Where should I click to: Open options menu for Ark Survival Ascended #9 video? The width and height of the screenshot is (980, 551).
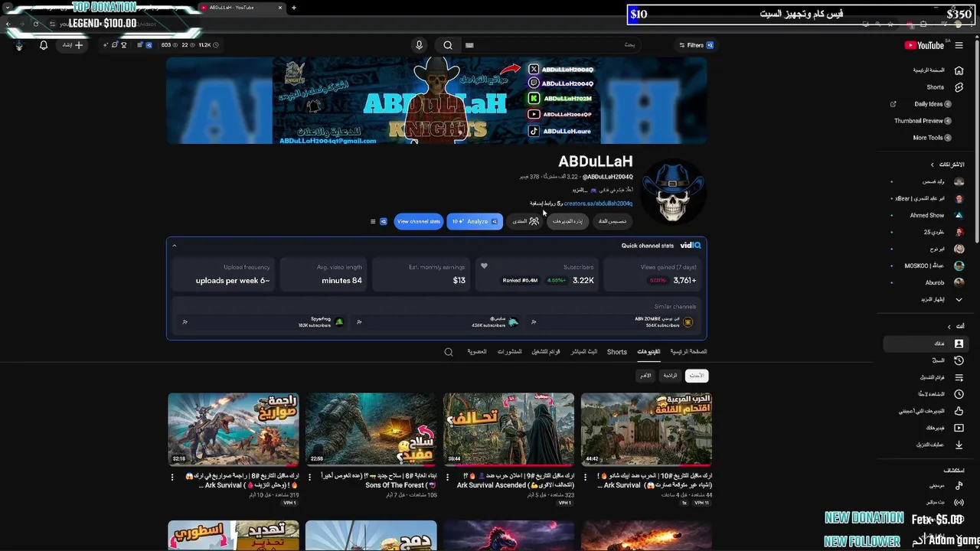[448, 476]
